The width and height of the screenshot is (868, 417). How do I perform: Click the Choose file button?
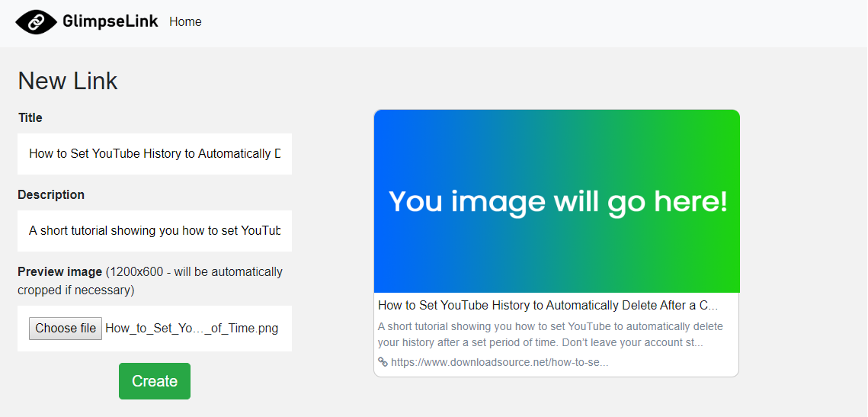point(66,329)
